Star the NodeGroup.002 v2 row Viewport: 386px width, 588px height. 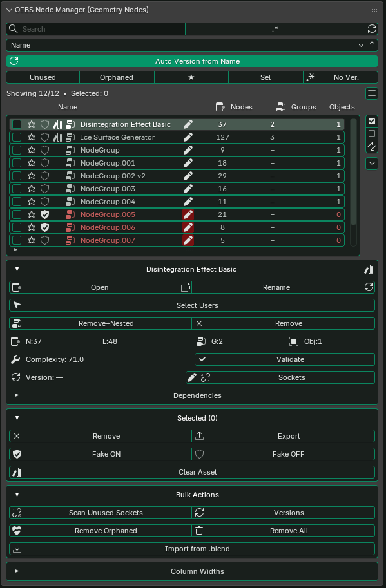click(32, 176)
